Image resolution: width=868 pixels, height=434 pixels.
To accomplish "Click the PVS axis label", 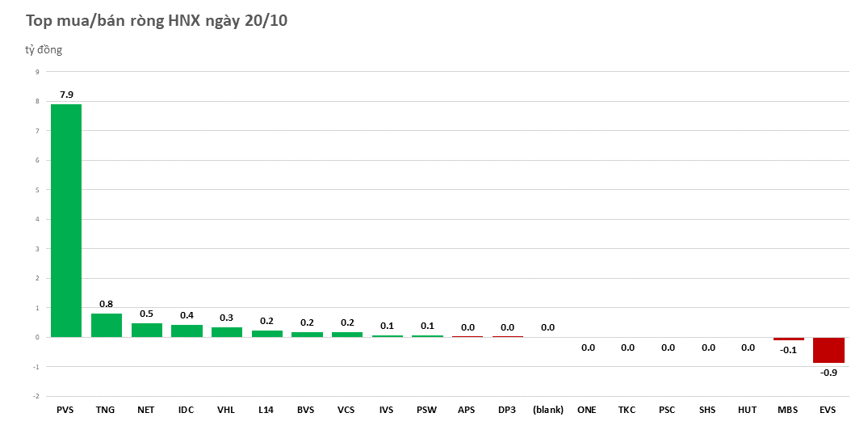I will 65,410.
